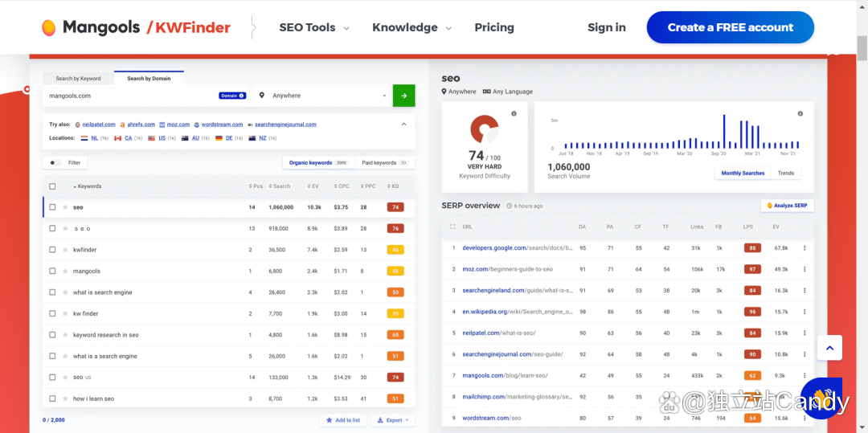The width and height of the screenshot is (868, 433).
Task: Switch to Search by Keyword tab
Action: coord(78,79)
